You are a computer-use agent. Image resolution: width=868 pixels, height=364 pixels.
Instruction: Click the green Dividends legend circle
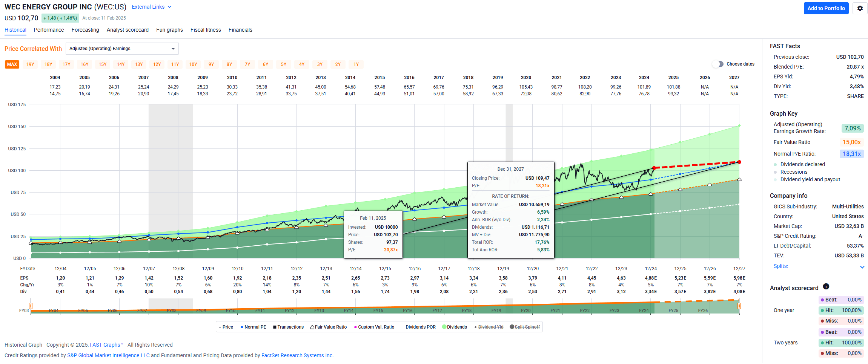point(444,327)
